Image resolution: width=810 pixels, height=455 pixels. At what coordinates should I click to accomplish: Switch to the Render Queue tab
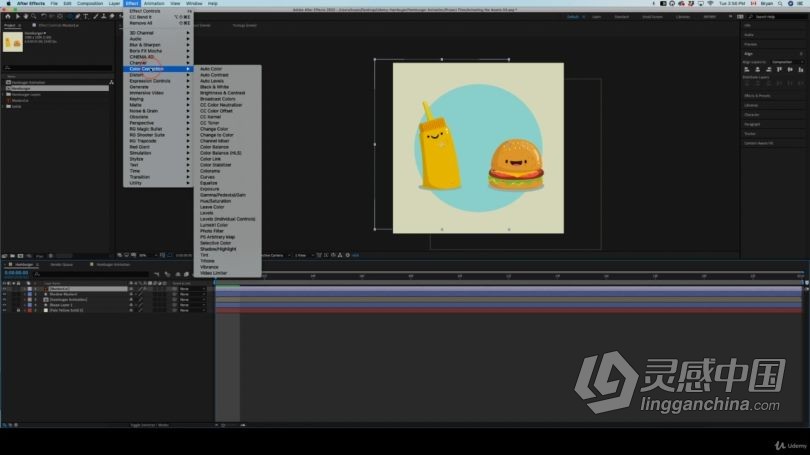click(x=61, y=264)
